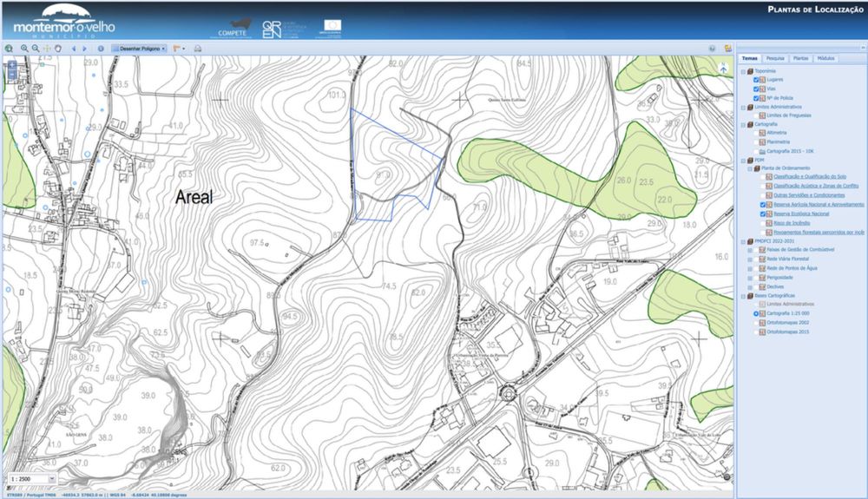The width and height of the screenshot is (868, 499).
Task: Switch to the Plantas tab
Action: coord(800,58)
